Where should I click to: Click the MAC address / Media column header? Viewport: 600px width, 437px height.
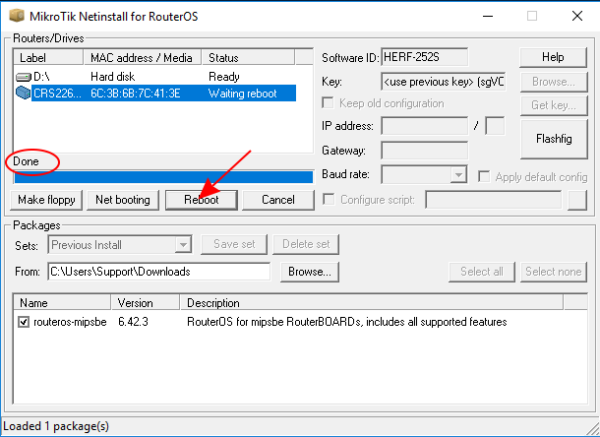(x=142, y=58)
